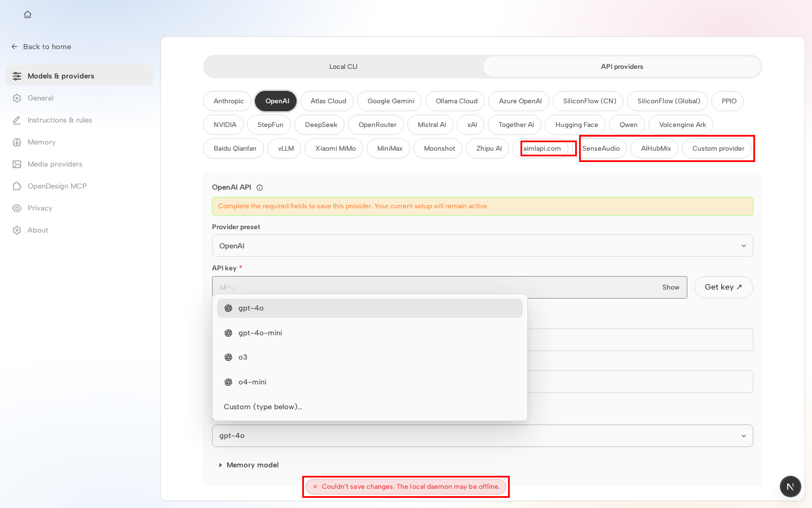Pick the Volcengine Ark provider
Viewport: 812px width, 508px height.
coord(681,125)
